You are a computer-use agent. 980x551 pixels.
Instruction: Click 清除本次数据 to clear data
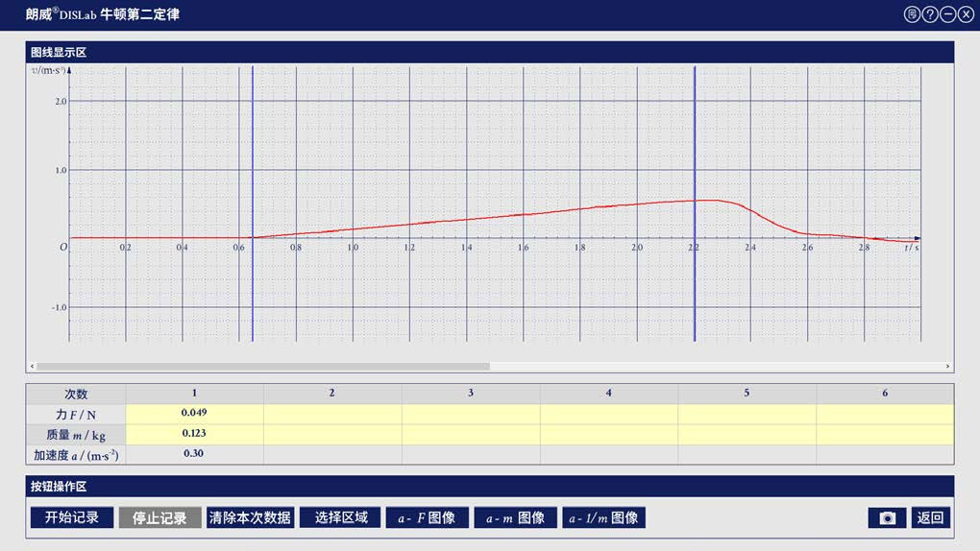point(250,518)
